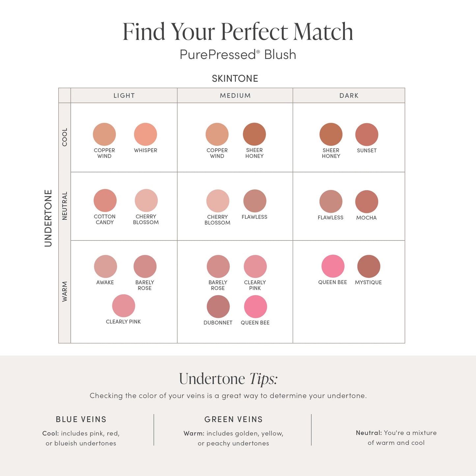This screenshot has height=476, width=476.
Task: Click the Dark skintone column header
Action: pyautogui.click(x=349, y=96)
